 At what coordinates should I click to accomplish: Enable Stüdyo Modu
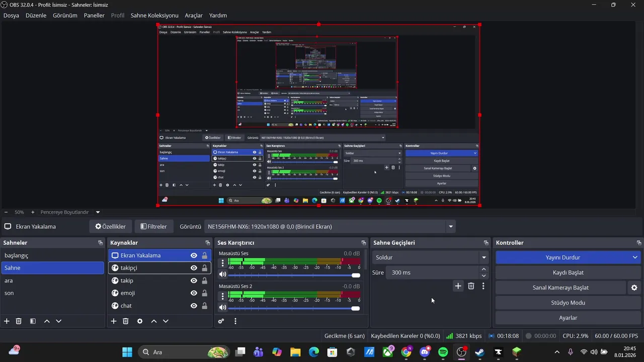(568, 303)
